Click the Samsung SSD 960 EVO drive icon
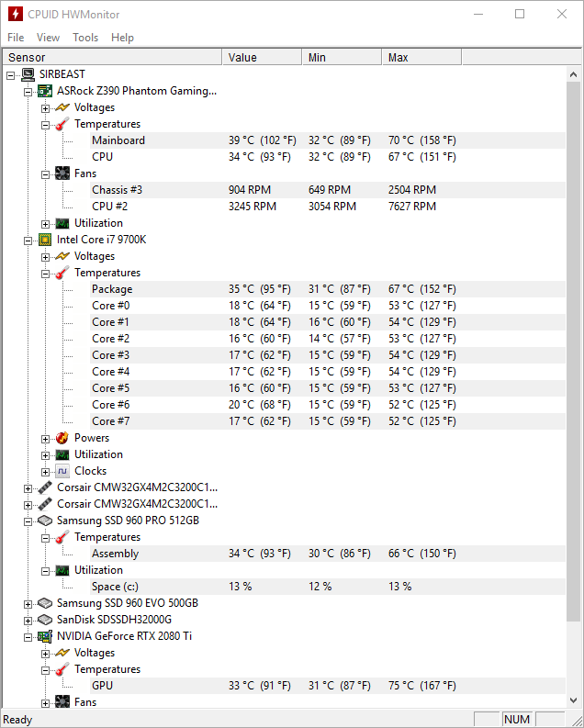The height and width of the screenshot is (728, 584). pyautogui.click(x=45, y=603)
